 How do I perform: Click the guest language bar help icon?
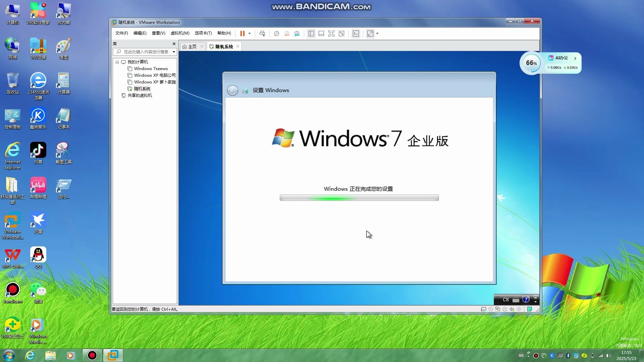[x=526, y=300]
